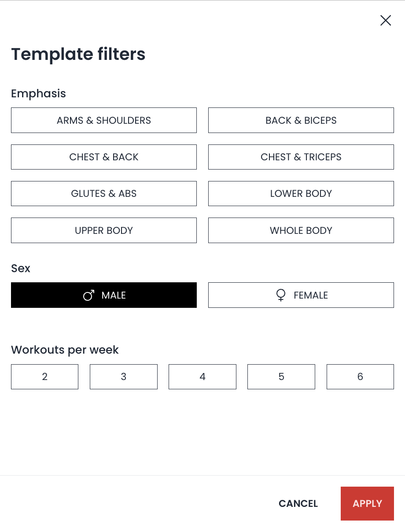
Task: Toggle the ARMS & SHOULDERS emphasis filter
Action: pyautogui.click(x=103, y=120)
